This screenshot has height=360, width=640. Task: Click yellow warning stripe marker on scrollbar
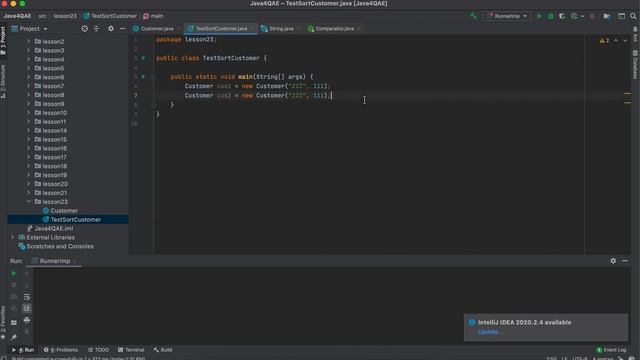(x=627, y=93)
